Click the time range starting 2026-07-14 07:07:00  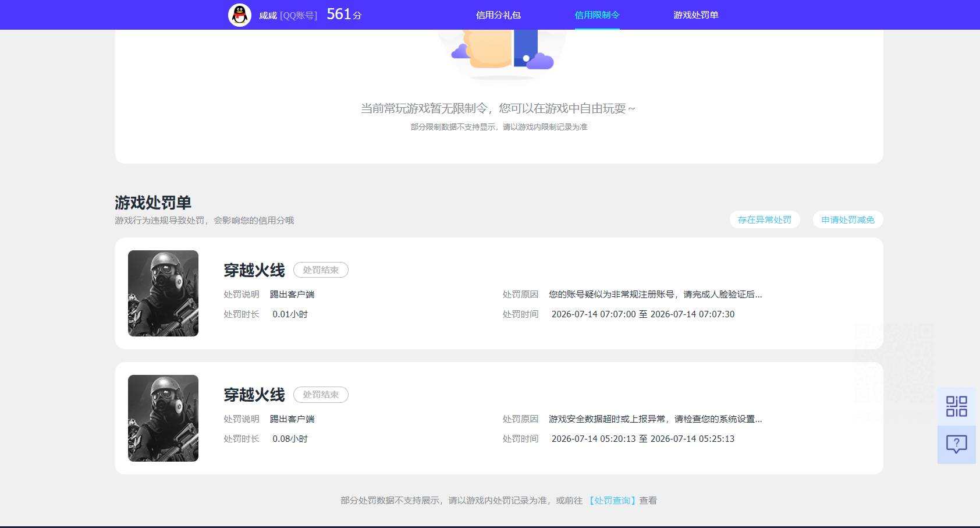[643, 314]
